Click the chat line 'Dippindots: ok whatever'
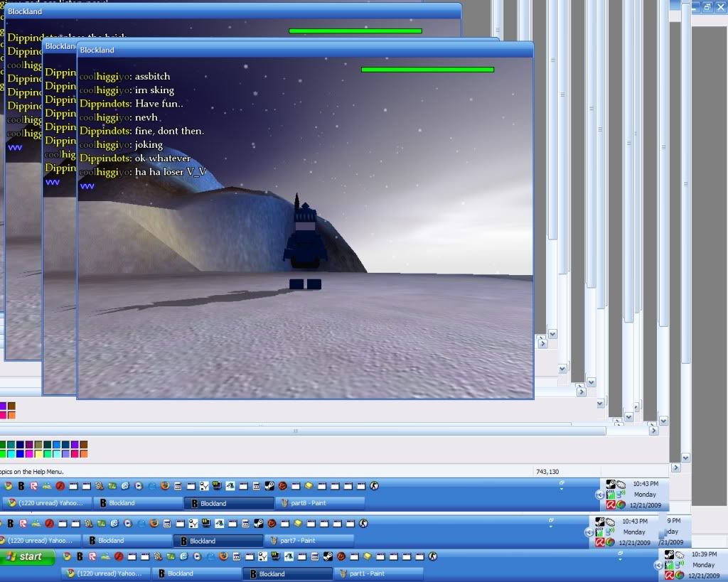Image resolution: width=728 pixels, height=582 pixels. (135, 158)
